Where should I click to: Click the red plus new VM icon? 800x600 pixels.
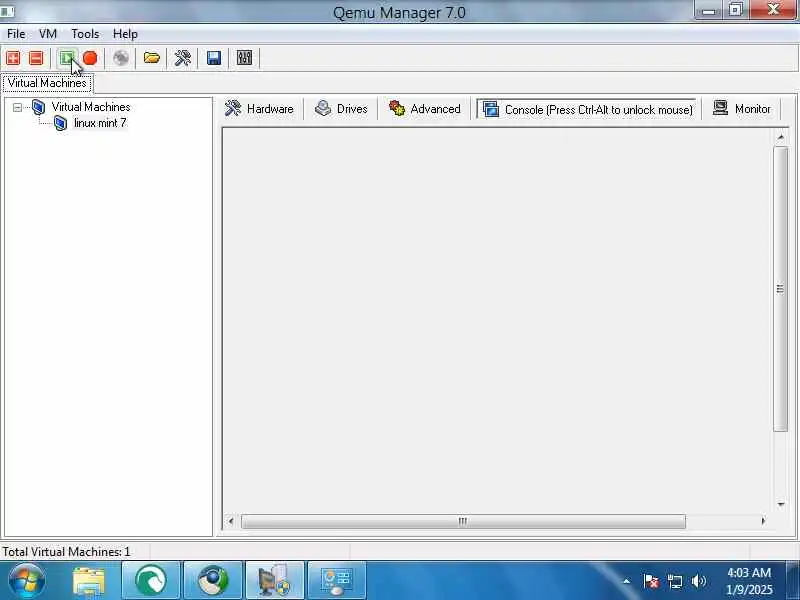13,58
